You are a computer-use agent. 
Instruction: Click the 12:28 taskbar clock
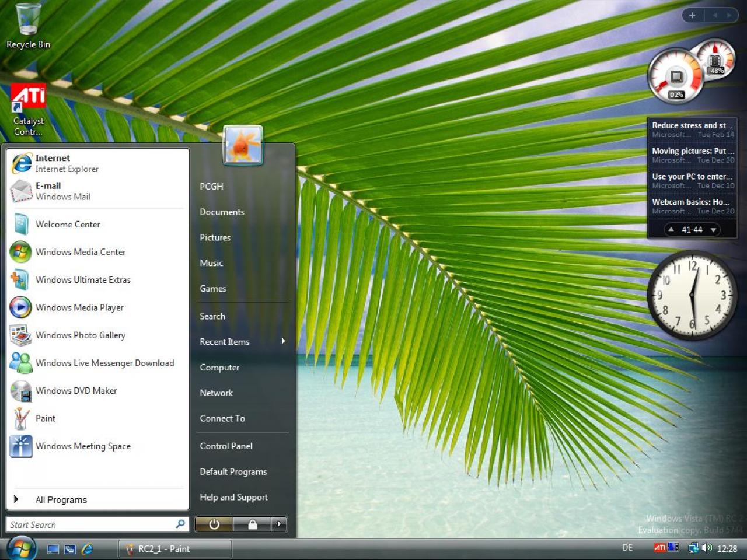[x=727, y=548]
